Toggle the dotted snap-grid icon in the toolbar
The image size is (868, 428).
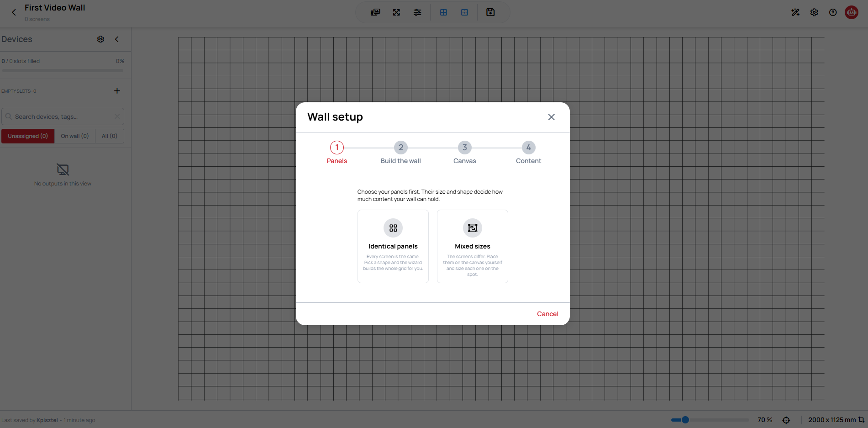click(464, 12)
